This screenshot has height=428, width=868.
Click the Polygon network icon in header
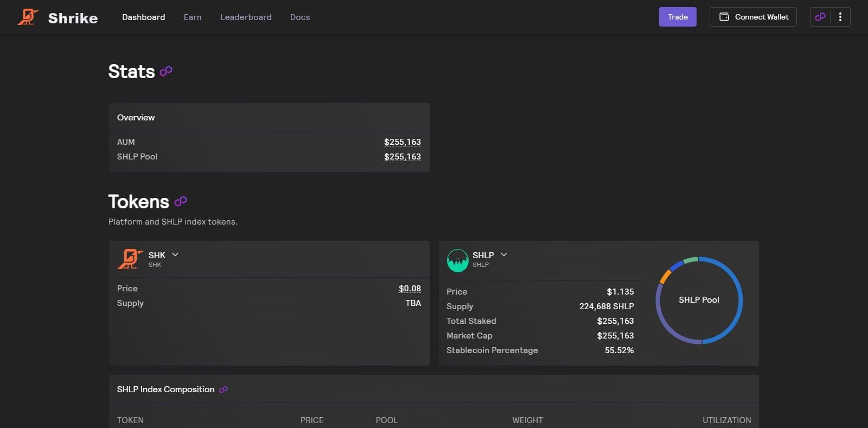tap(820, 17)
